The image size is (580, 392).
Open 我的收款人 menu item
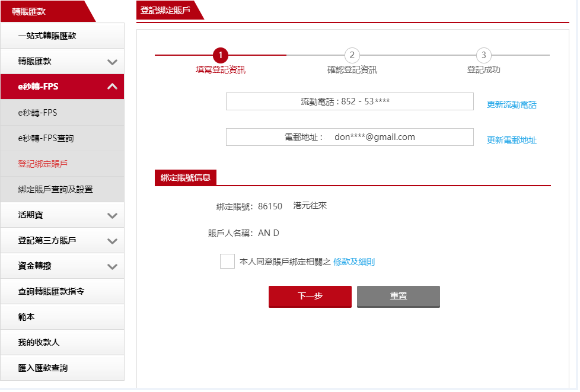[x=62, y=342]
